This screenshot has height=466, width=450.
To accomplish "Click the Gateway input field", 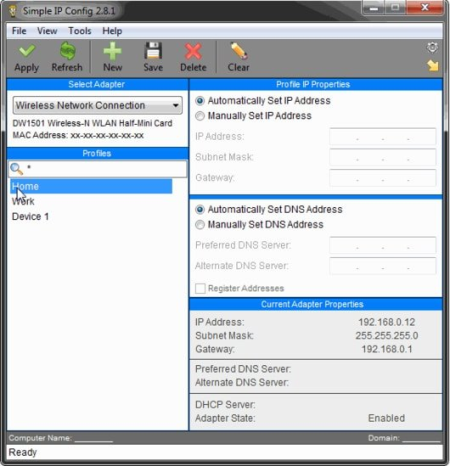I will pyautogui.click(x=383, y=178).
